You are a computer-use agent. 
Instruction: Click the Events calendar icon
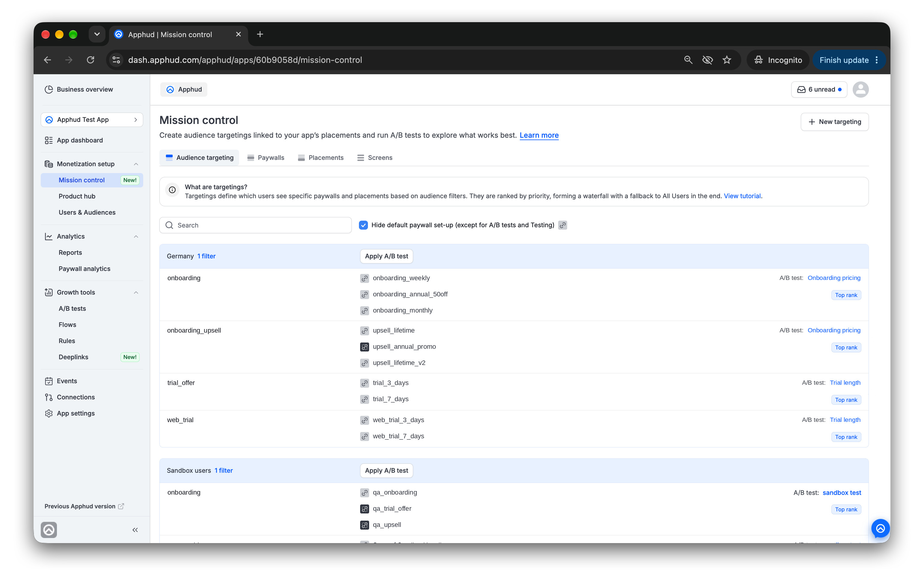(x=49, y=381)
